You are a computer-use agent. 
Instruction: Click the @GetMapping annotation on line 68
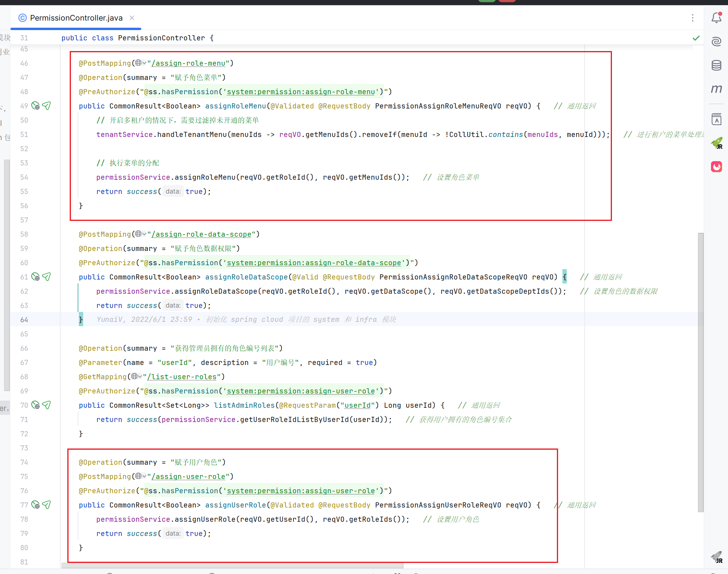click(x=103, y=377)
